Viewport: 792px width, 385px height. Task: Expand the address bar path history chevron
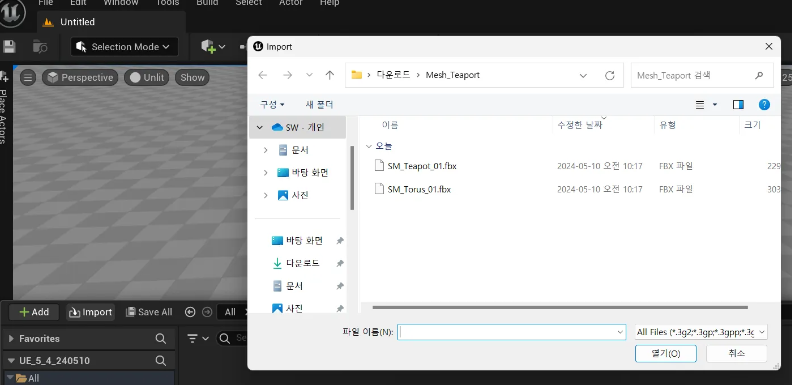pos(583,76)
